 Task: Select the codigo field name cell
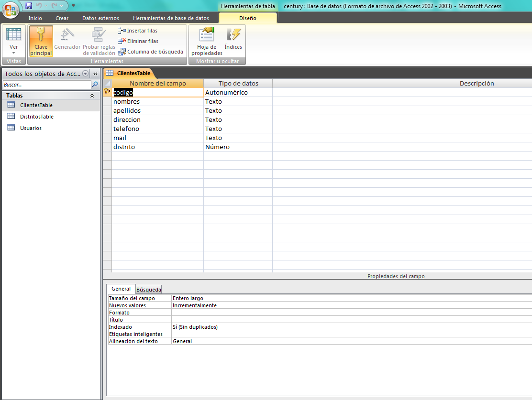(x=158, y=93)
